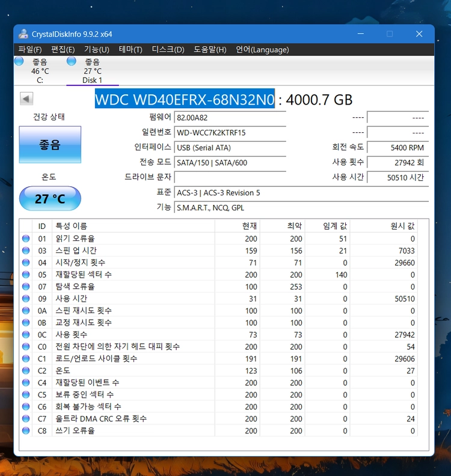This screenshot has width=451, height=476.
Task: Click the 최악 column header
Action: [x=283, y=226]
